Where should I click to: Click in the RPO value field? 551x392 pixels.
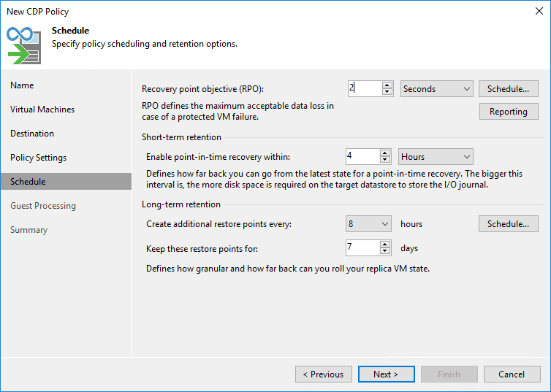tap(364, 89)
